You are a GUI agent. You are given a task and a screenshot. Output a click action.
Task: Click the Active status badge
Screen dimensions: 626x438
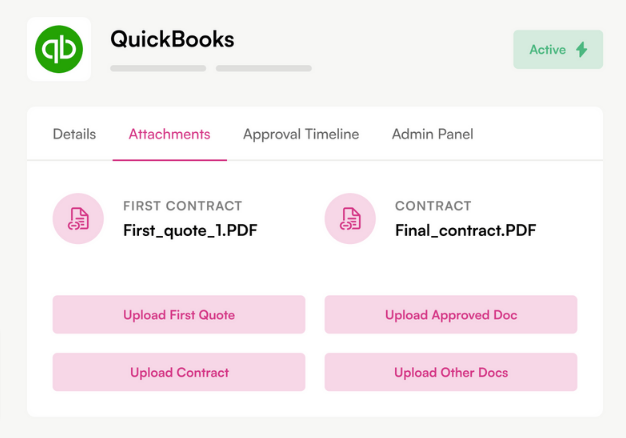(x=558, y=50)
